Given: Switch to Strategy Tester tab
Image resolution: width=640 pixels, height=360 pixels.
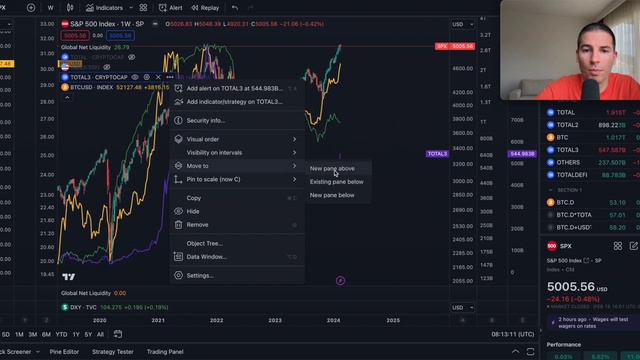Looking at the screenshot, I should coord(113,351).
